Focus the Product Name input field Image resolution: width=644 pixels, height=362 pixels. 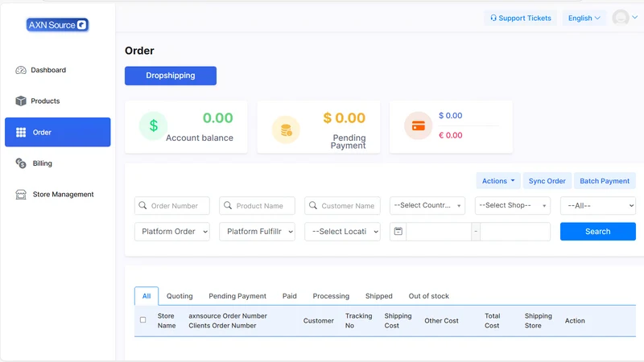[257, 206]
